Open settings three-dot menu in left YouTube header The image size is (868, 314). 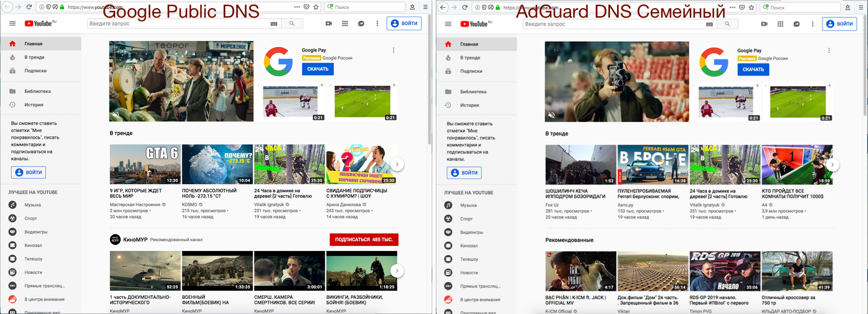tap(377, 23)
